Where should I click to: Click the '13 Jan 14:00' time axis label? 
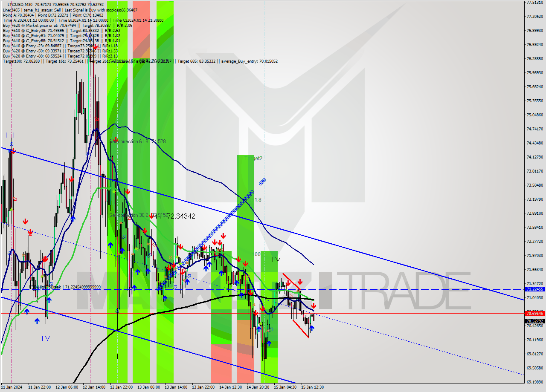pyautogui.click(x=176, y=387)
